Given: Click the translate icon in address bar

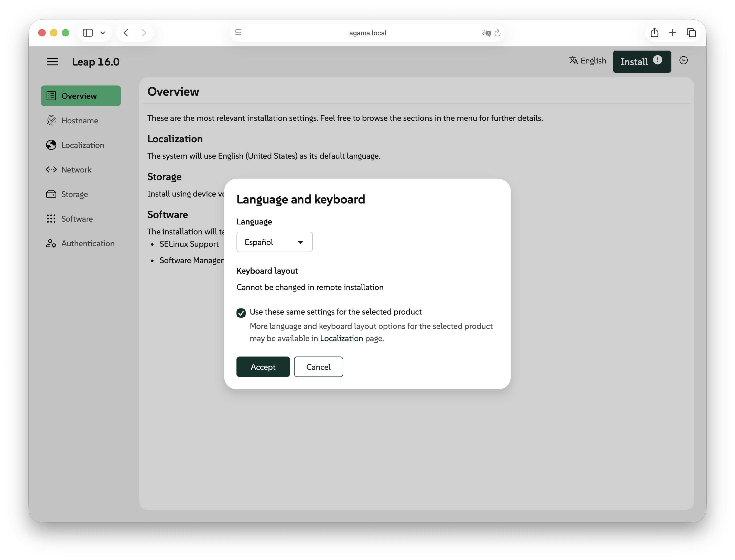Looking at the screenshot, I should 486,33.
